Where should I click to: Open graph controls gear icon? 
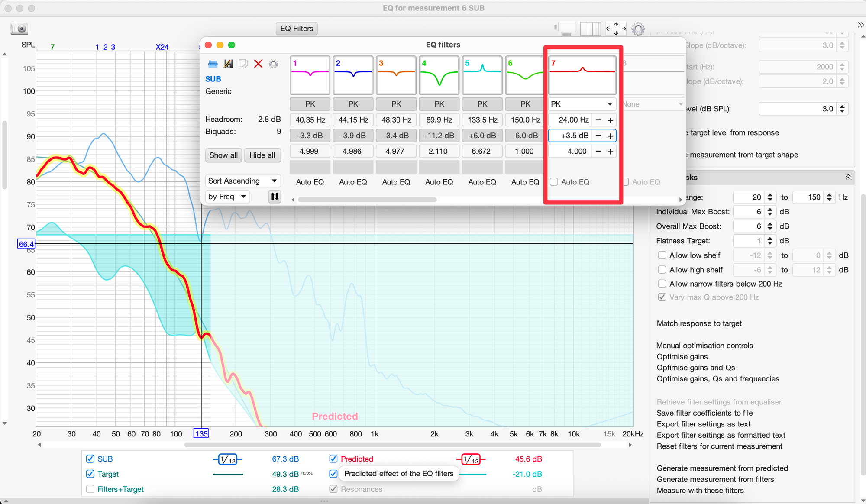click(638, 29)
